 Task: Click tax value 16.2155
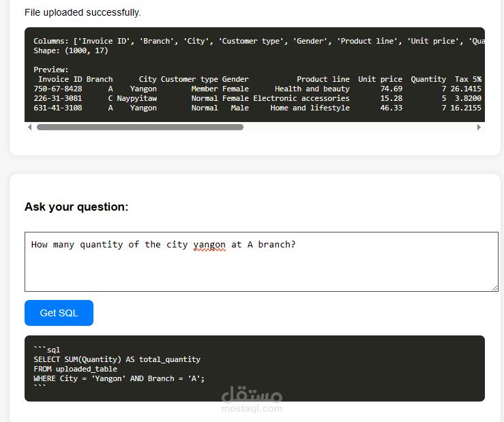[466, 108]
